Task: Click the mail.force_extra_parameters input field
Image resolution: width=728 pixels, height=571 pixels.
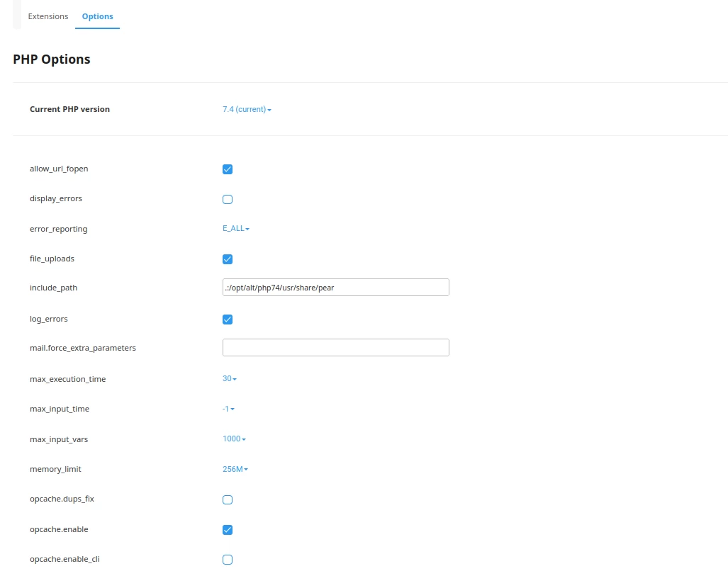Action: point(335,347)
